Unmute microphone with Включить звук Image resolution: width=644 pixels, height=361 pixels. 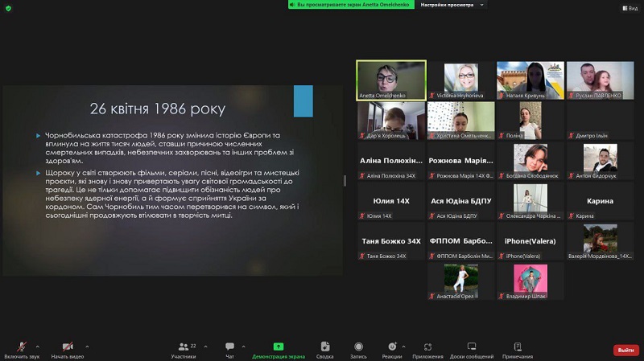(x=21, y=347)
